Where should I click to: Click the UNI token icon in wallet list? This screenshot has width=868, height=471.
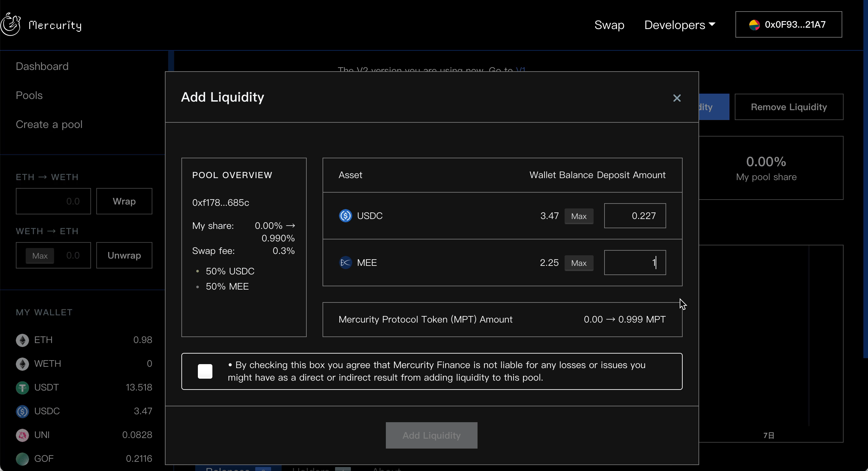(22, 435)
